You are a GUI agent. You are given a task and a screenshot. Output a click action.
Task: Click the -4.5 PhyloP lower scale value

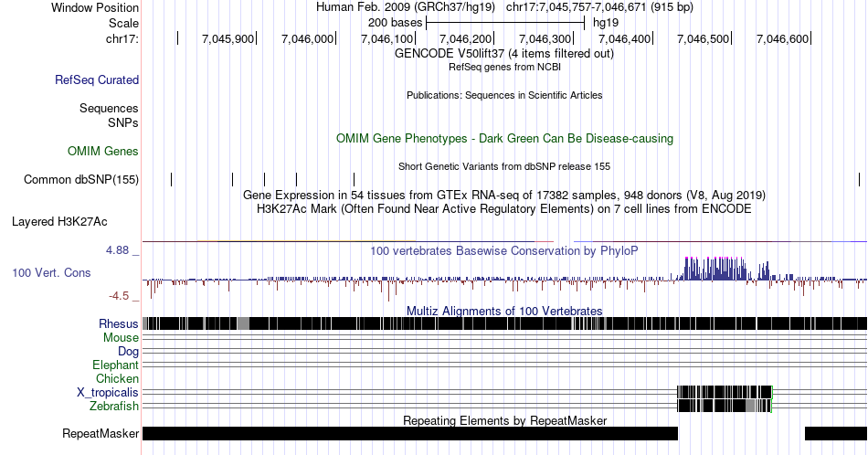[x=119, y=296]
